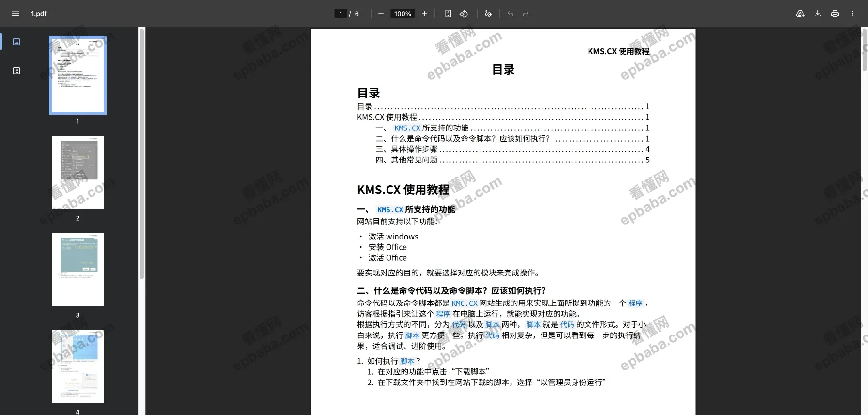Viewport: 868px width, 415px height.
Task: Click the 100% zoom level field
Action: tap(403, 14)
